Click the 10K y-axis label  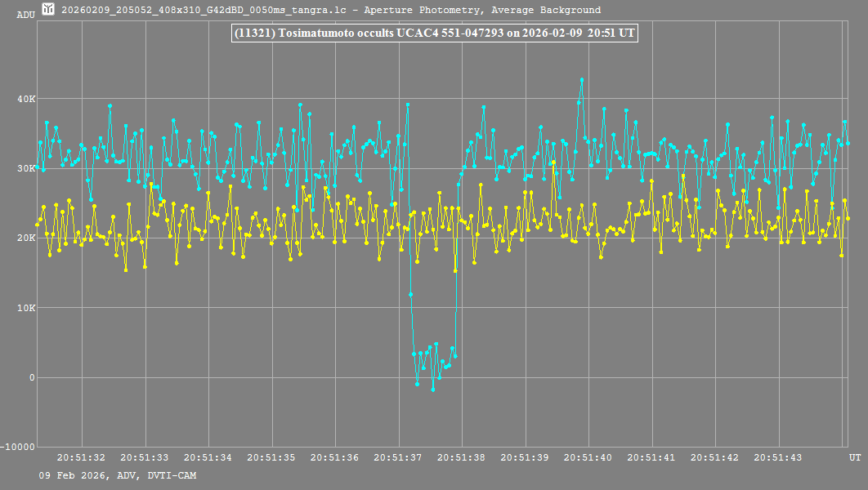click(27, 308)
